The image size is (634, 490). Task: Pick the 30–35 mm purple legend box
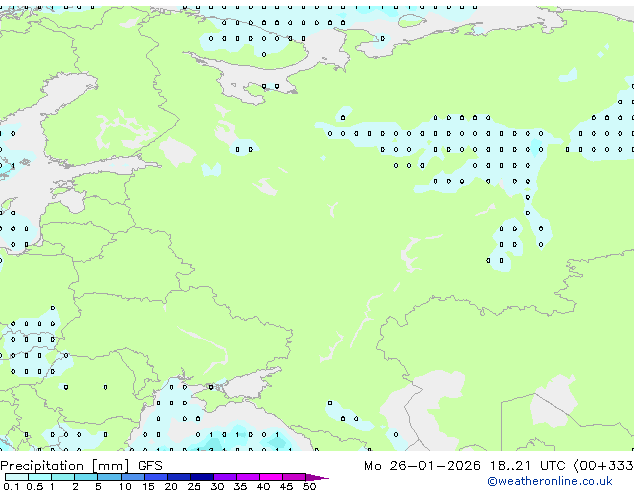225,477
